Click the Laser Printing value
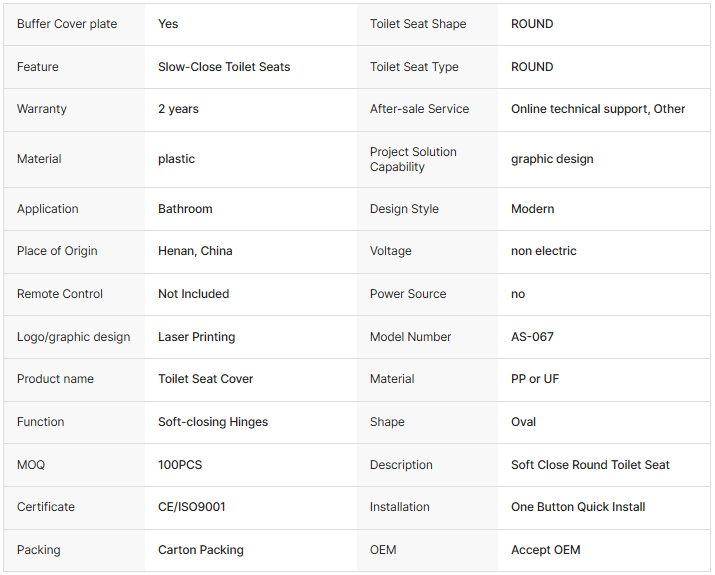This screenshot has width=715, height=575. [197, 337]
